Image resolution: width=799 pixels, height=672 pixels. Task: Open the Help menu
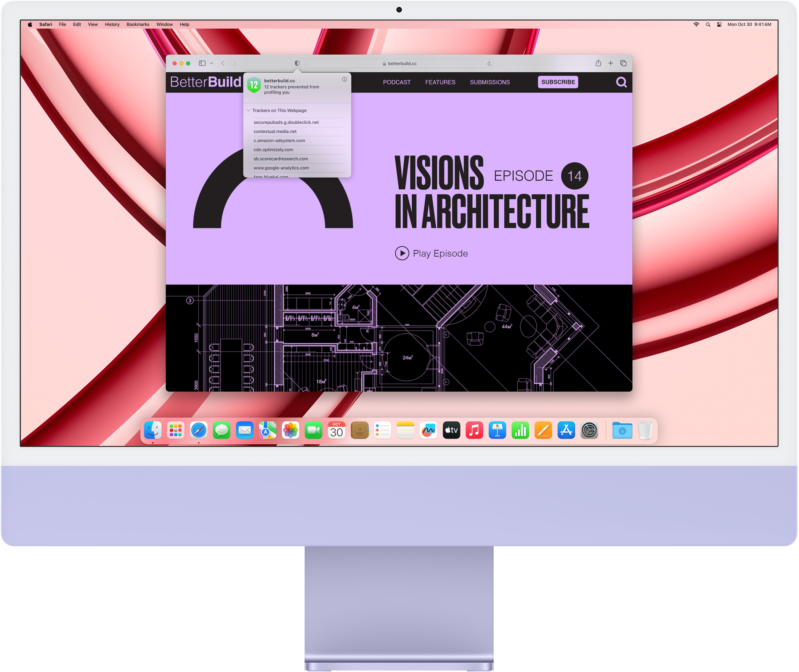pos(185,24)
